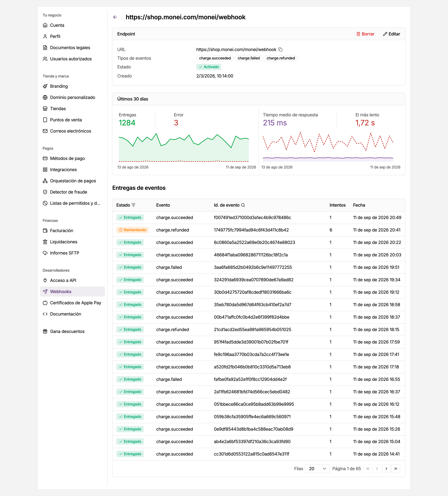
Task: Click the Reintentando status badge
Action: (132, 230)
